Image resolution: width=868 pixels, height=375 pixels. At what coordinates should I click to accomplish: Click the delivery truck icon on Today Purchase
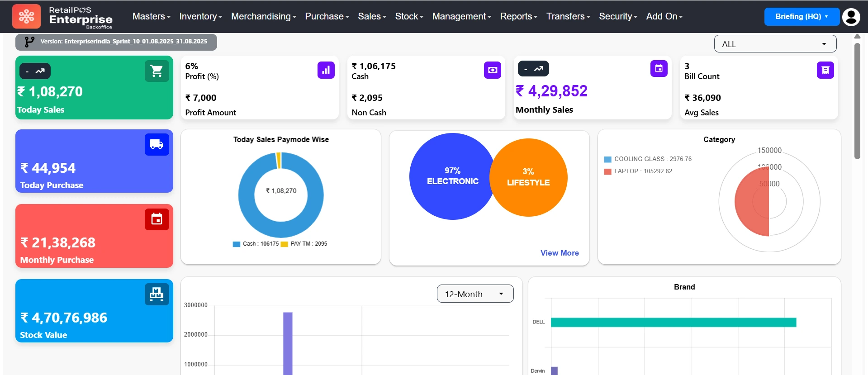[157, 144]
